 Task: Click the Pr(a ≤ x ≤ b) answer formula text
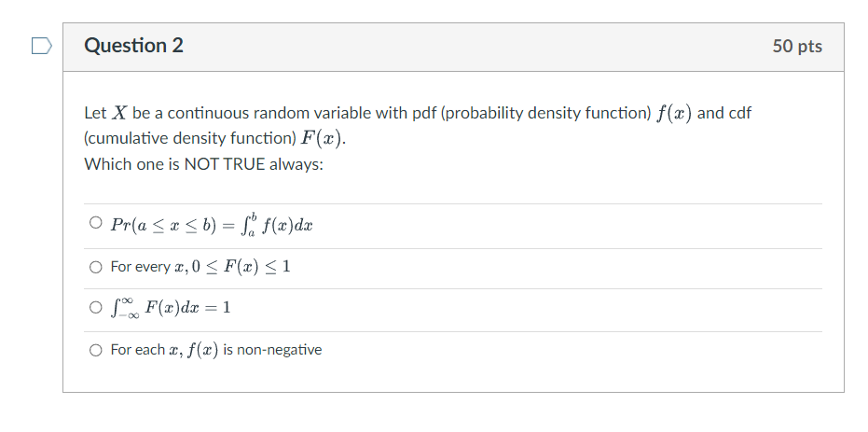point(212,226)
